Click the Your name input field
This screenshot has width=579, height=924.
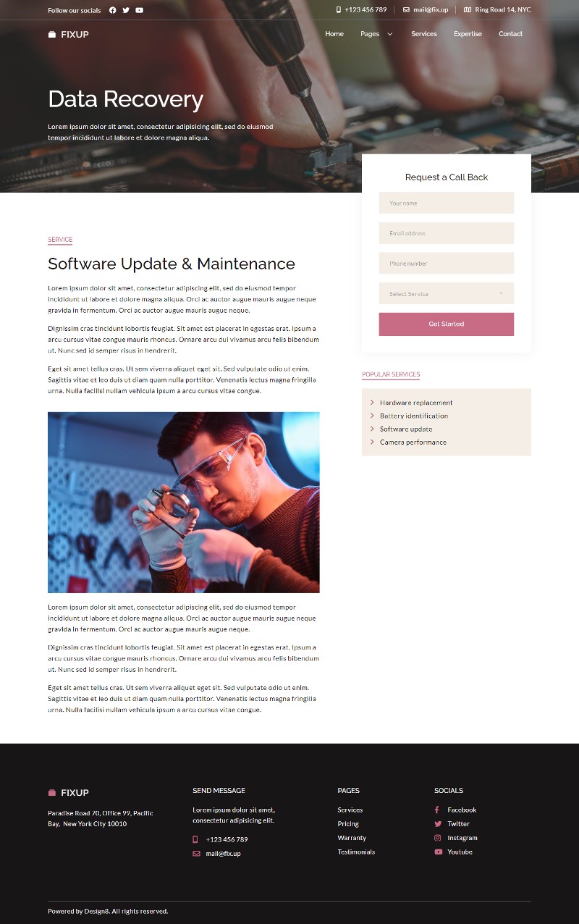(x=446, y=203)
